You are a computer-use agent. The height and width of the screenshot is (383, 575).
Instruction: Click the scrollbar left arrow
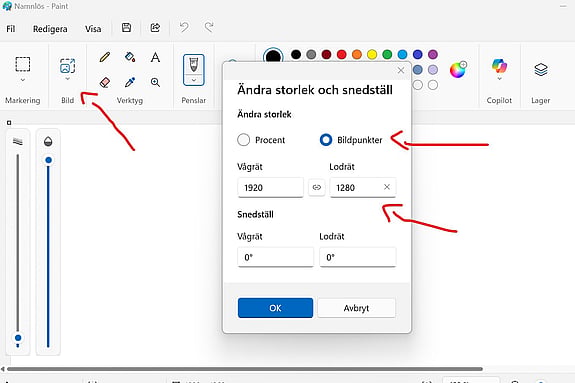[2, 369]
